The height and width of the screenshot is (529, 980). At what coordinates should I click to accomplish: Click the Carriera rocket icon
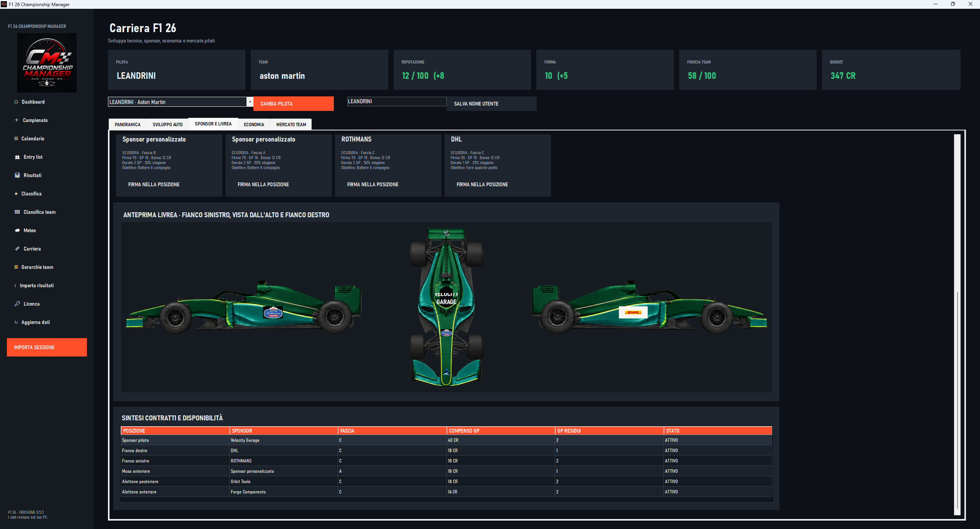[17, 249]
